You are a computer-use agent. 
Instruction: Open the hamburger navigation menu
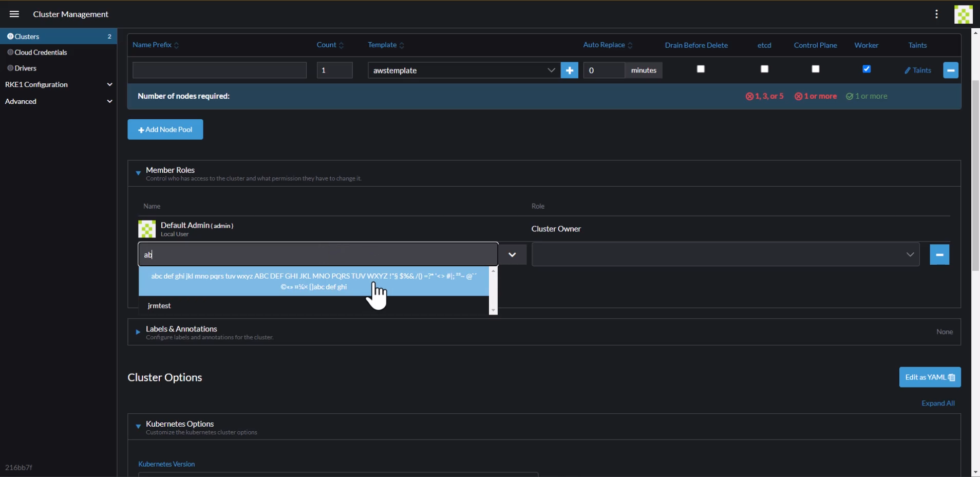tap(14, 14)
